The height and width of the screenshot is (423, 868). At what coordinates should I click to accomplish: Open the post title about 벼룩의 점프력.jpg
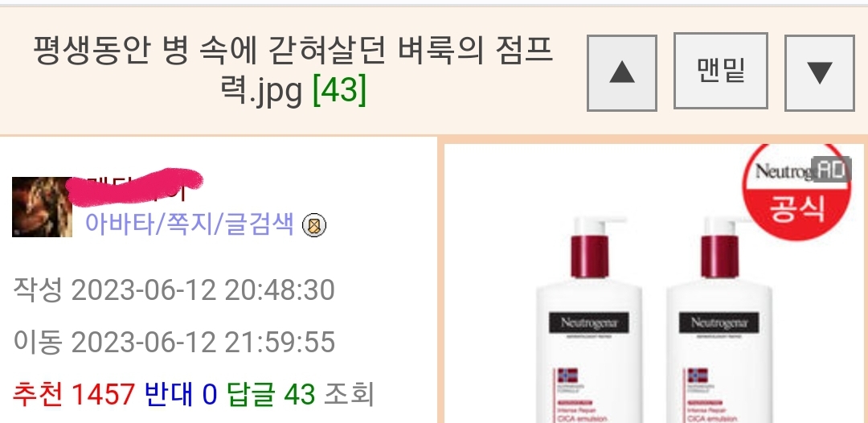[x=293, y=70]
